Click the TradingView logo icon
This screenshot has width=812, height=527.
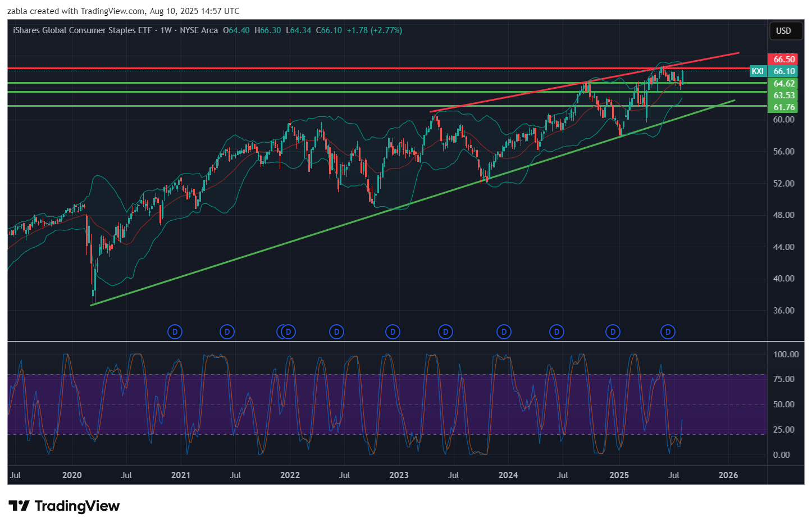pos(19,506)
